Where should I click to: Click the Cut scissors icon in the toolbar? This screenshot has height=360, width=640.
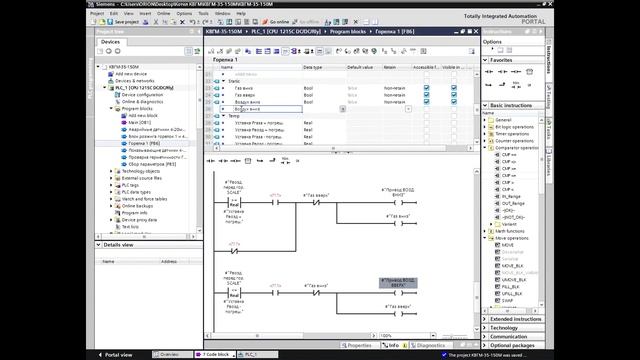[x=156, y=22]
